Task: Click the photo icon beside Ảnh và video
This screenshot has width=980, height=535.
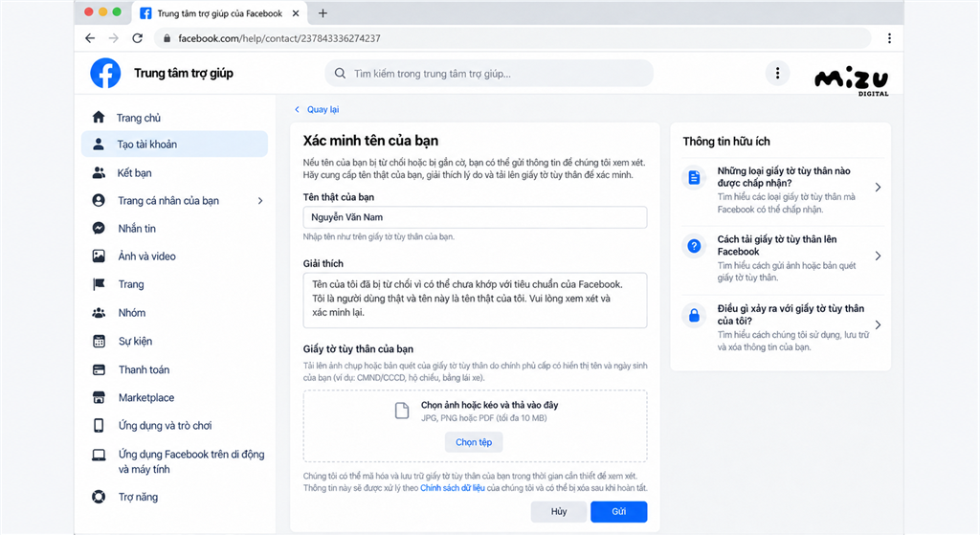Action: [99, 256]
